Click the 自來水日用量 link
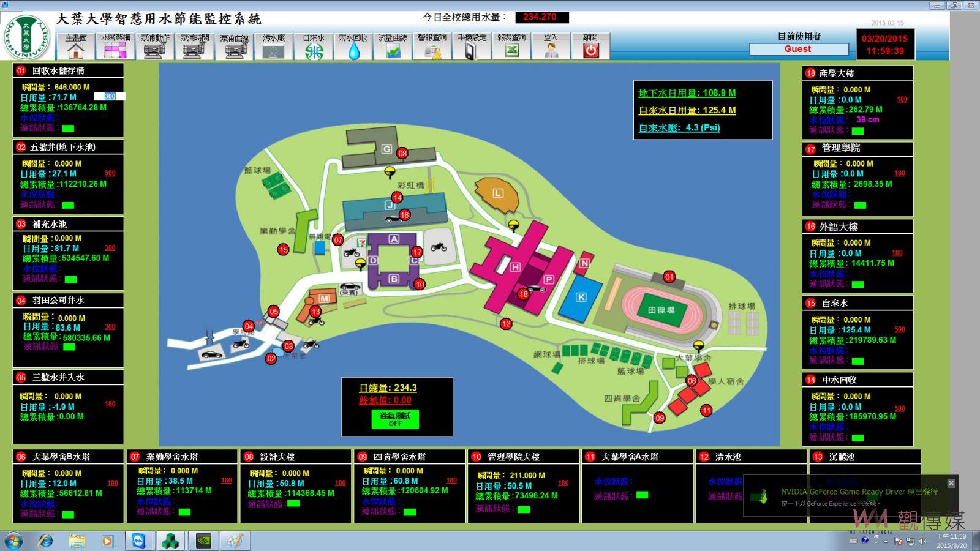This screenshot has width=980, height=551. click(687, 110)
